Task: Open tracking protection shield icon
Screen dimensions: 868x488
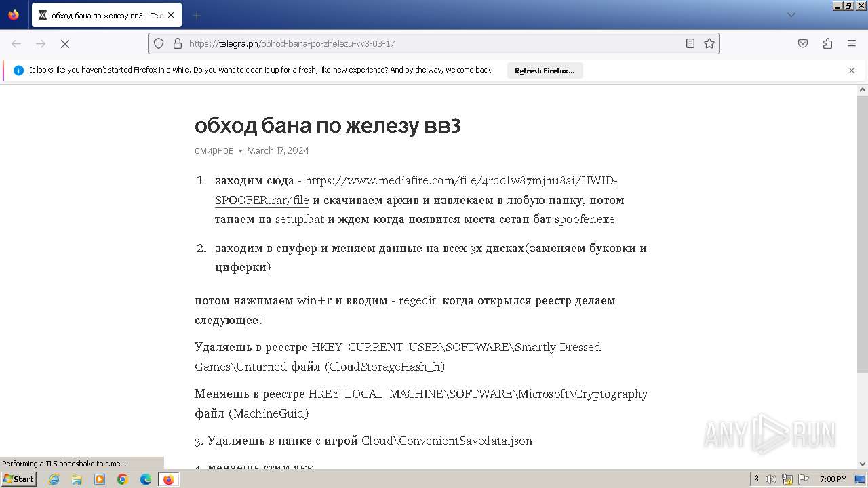Action: 159,43
